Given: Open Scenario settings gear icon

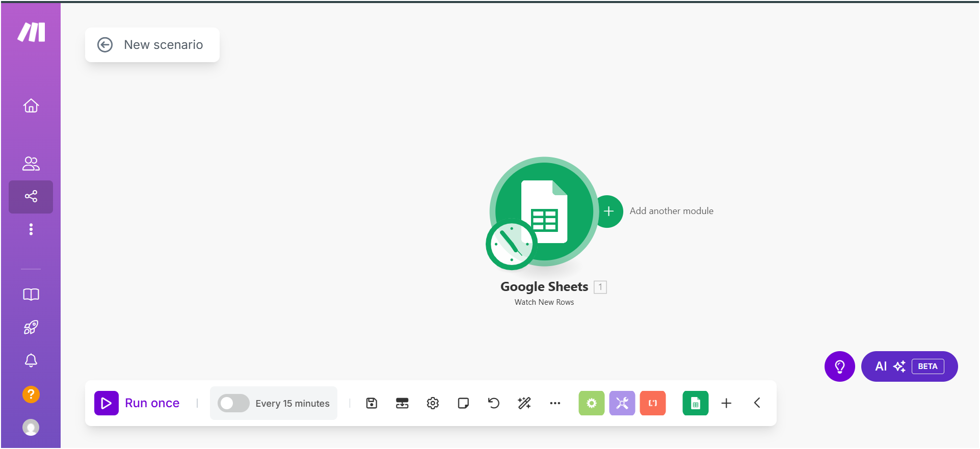Looking at the screenshot, I should tap(433, 403).
